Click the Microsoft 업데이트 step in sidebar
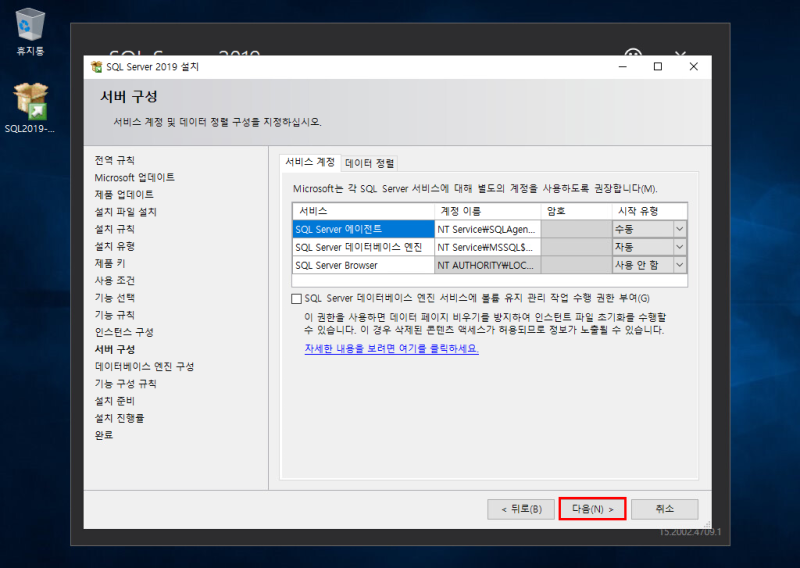 click(x=134, y=178)
